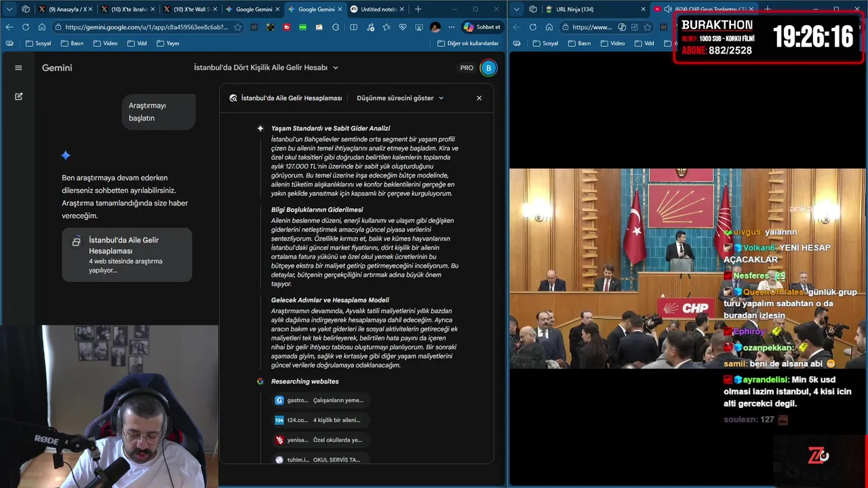
Task: Open Copilot 'Sohbet et' button
Action: 481,27
